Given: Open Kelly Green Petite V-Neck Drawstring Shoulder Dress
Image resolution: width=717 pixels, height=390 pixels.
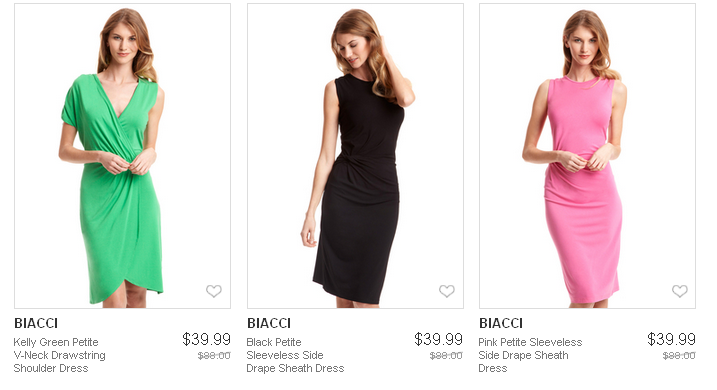Looking at the screenshot, I should point(59,355).
